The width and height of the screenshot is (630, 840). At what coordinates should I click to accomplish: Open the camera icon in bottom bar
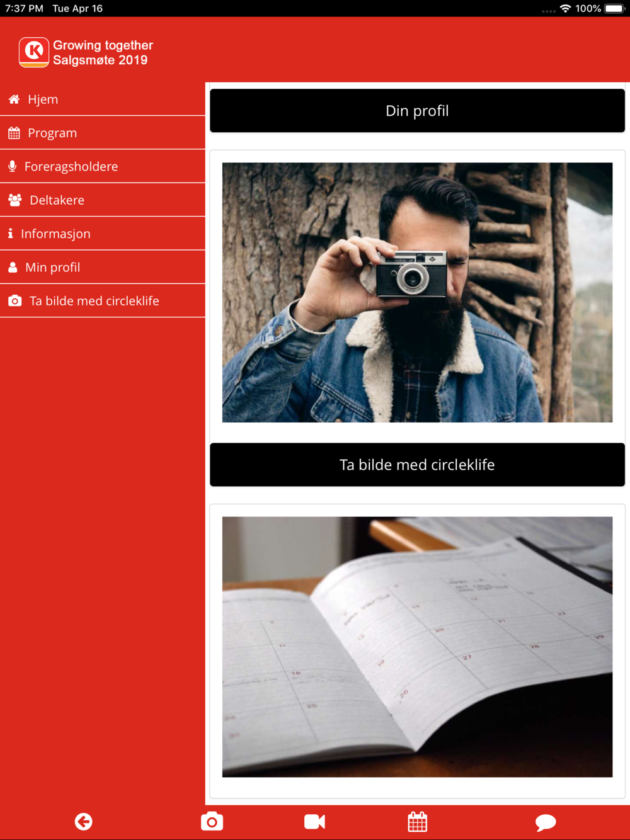coord(212,822)
